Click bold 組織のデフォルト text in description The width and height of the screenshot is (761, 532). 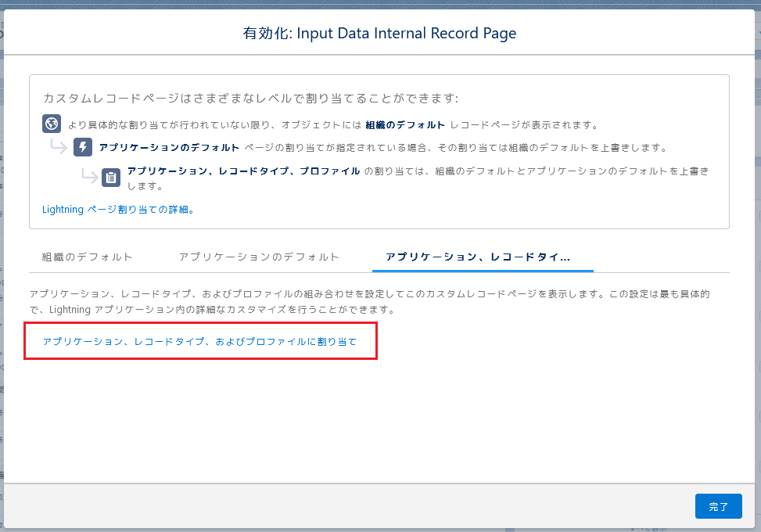(x=405, y=124)
